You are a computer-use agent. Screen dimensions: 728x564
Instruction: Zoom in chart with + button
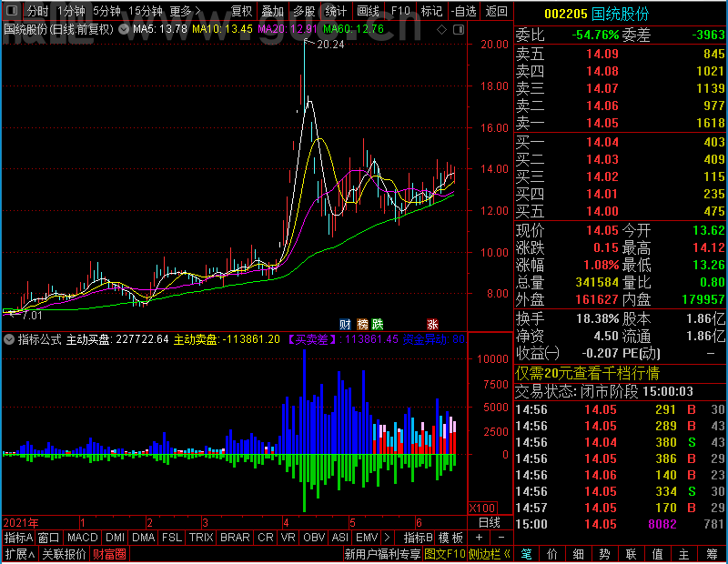480,538
